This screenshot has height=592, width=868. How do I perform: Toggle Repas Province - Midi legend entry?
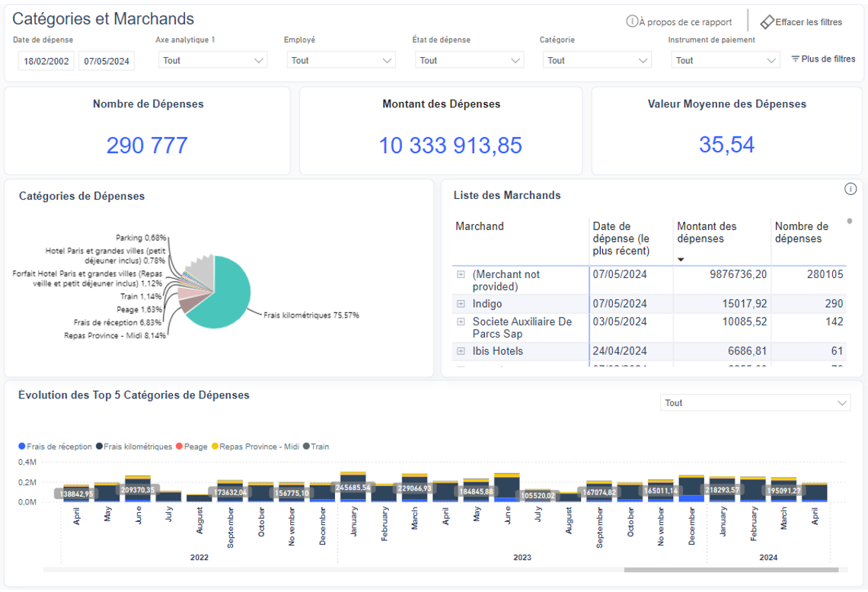[259, 446]
